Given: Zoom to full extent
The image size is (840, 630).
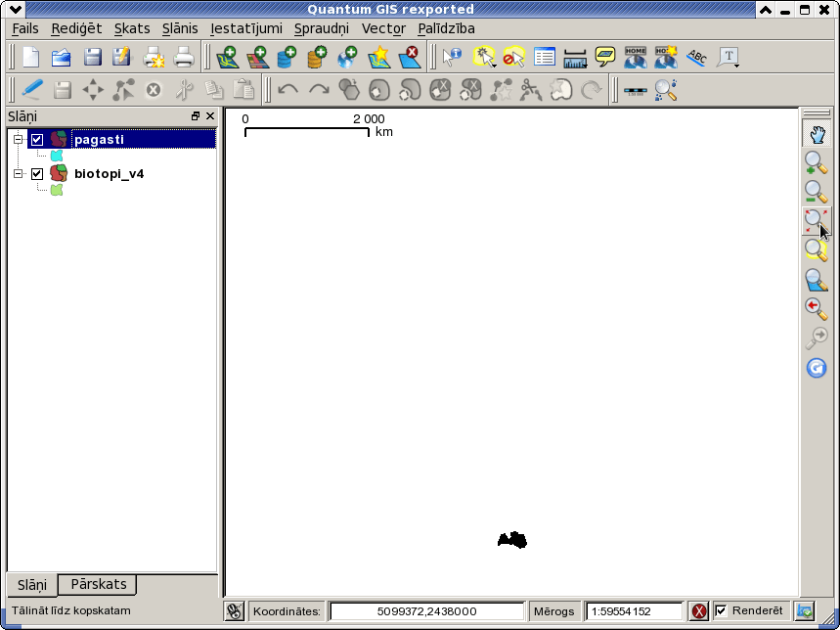Looking at the screenshot, I should (816, 221).
